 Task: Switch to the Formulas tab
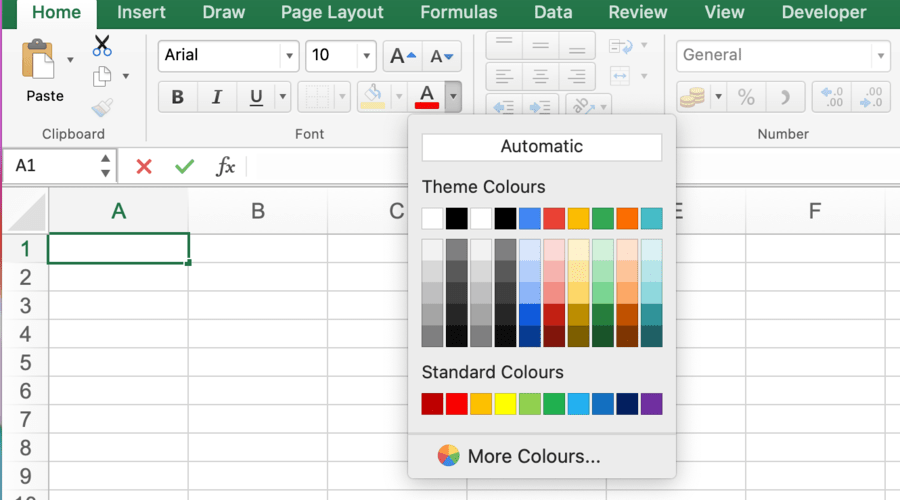coord(459,13)
